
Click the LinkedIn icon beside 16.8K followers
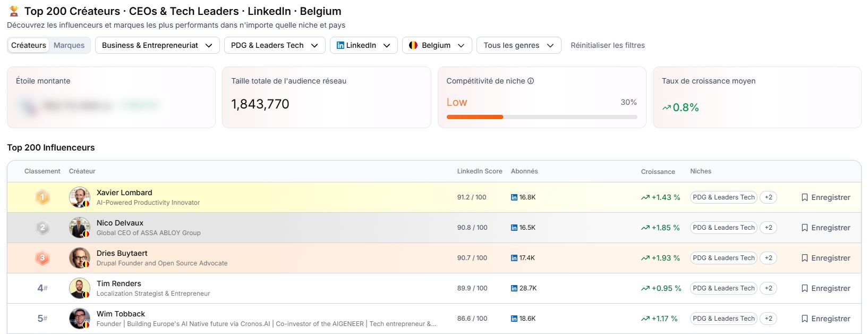(x=514, y=197)
